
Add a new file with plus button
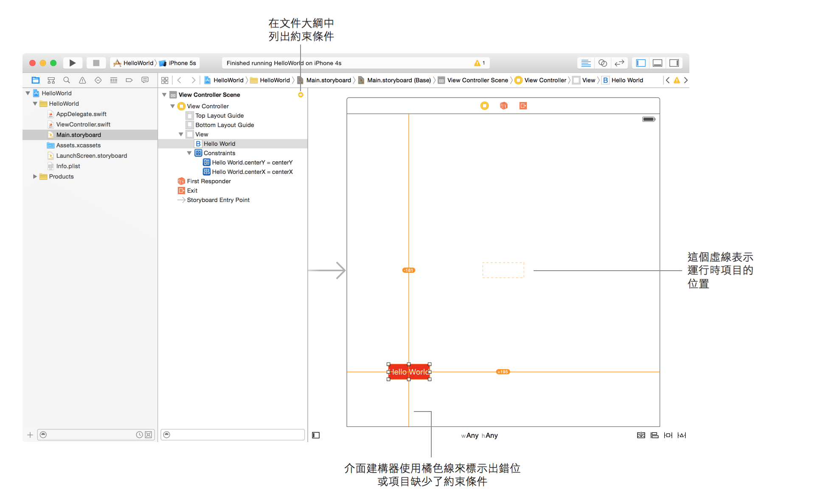pos(30,435)
